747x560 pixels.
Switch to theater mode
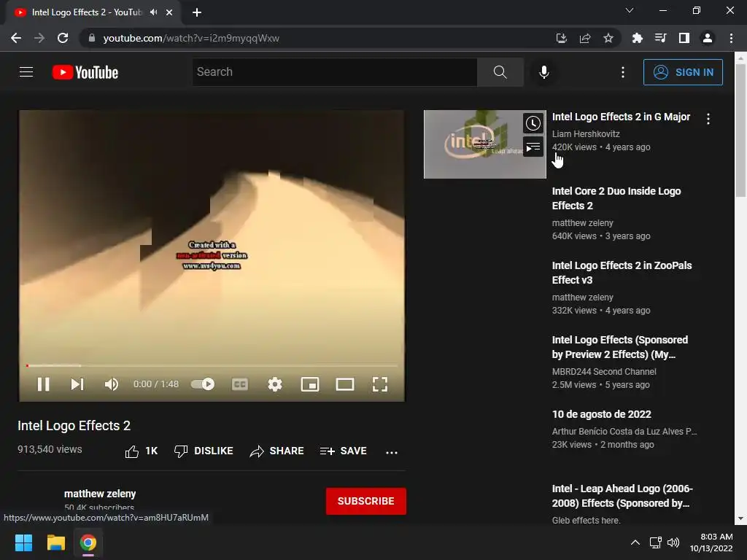click(x=345, y=384)
